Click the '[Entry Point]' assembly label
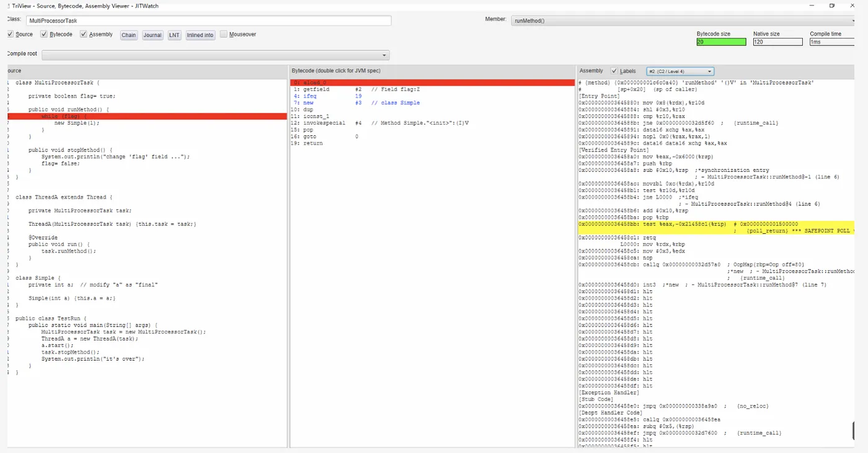This screenshot has height=453, width=868. [x=599, y=96]
